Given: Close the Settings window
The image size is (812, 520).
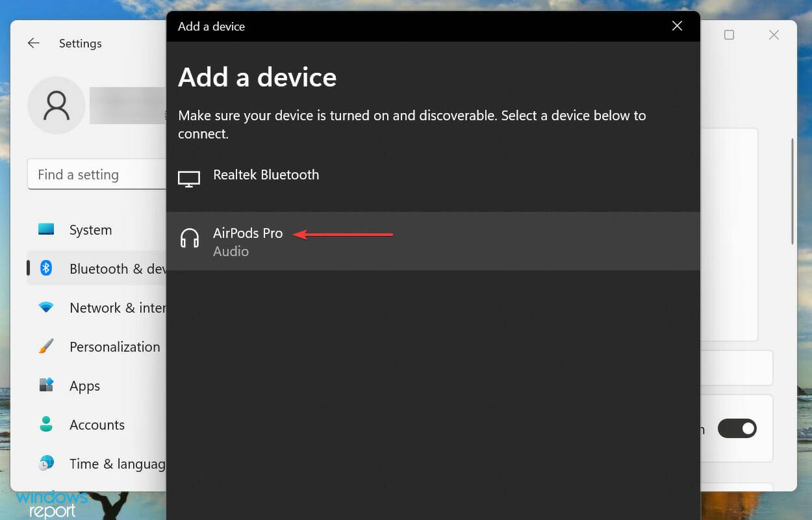Looking at the screenshot, I should click(x=774, y=35).
